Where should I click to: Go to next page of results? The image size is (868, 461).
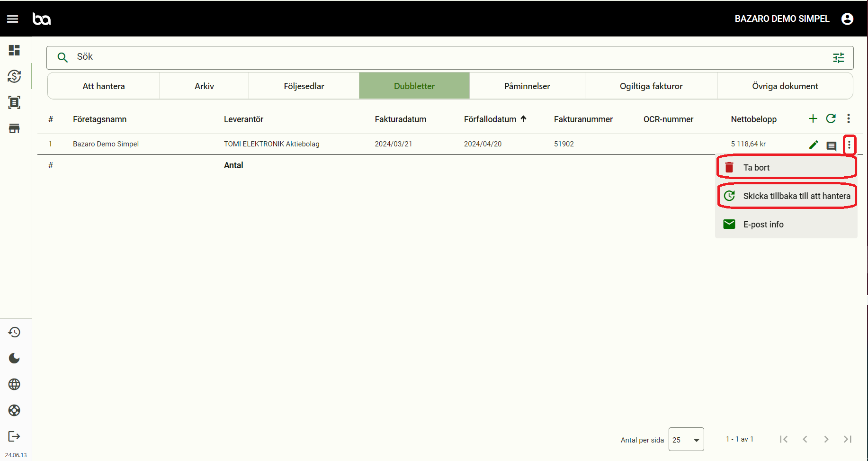(x=826, y=439)
